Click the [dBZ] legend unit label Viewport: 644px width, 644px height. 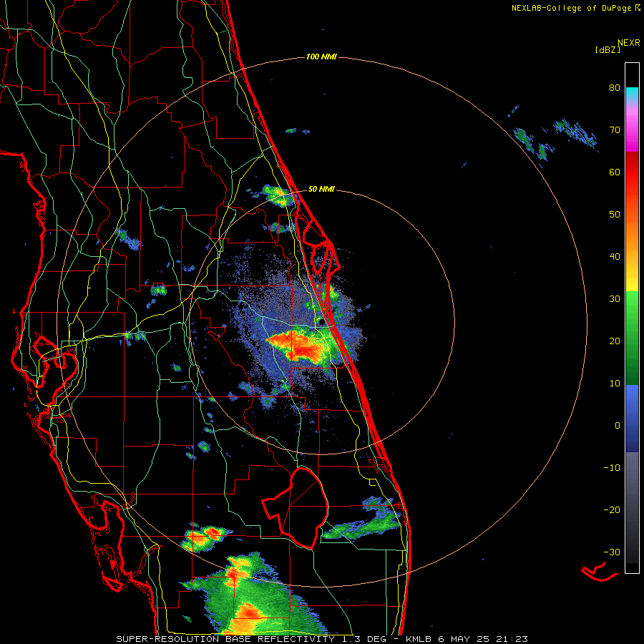click(x=608, y=49)
